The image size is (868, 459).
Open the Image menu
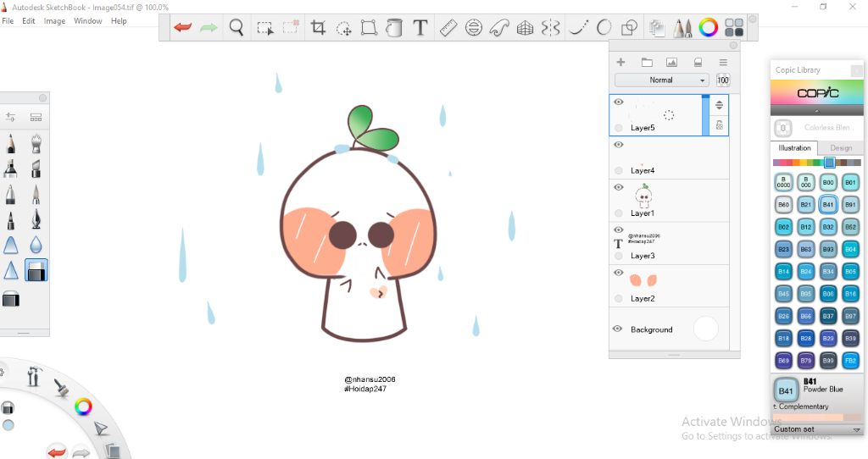pos(54,21)
